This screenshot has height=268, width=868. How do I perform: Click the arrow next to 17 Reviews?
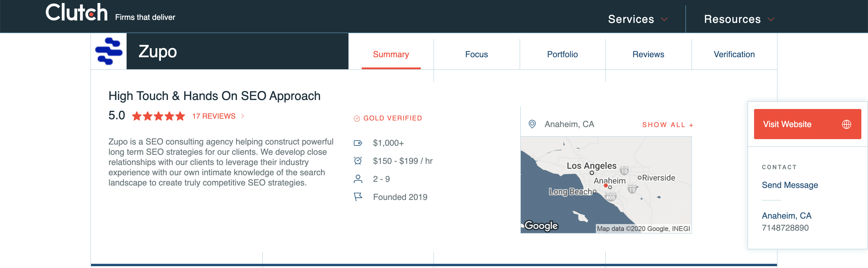[243, 116]
